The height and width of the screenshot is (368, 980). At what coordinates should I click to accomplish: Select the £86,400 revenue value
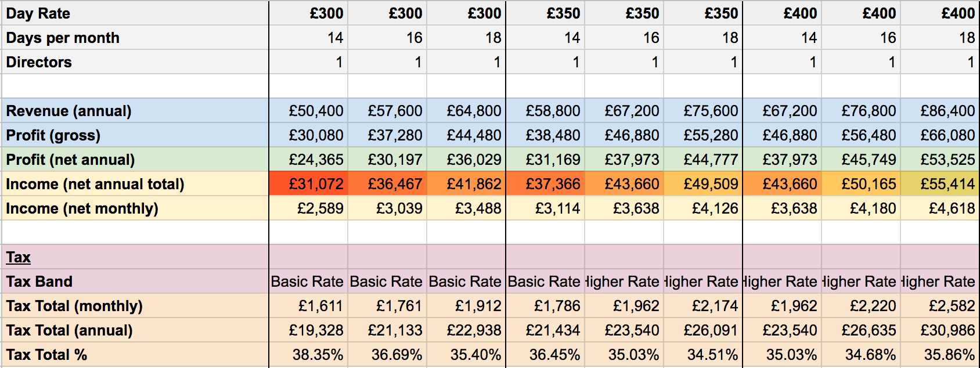point(940,111)
